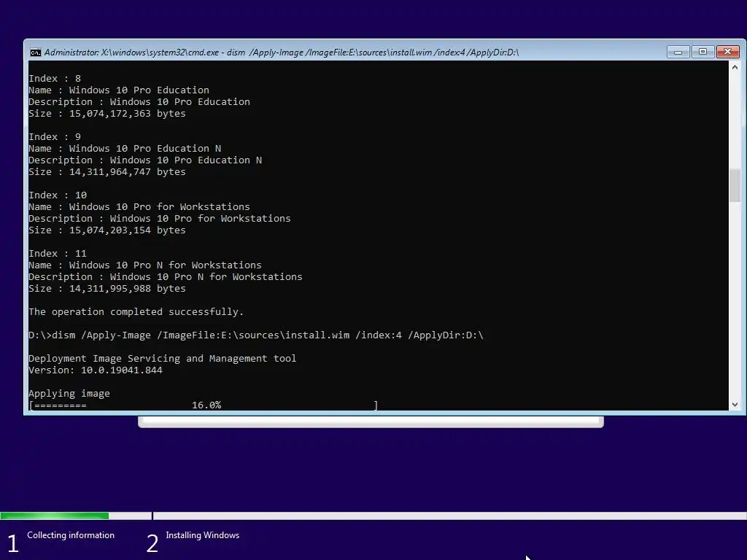The height and width of the screenshot is (560, 747).
Task: Click the step number 2 in setup
Action: pos(152,544)
